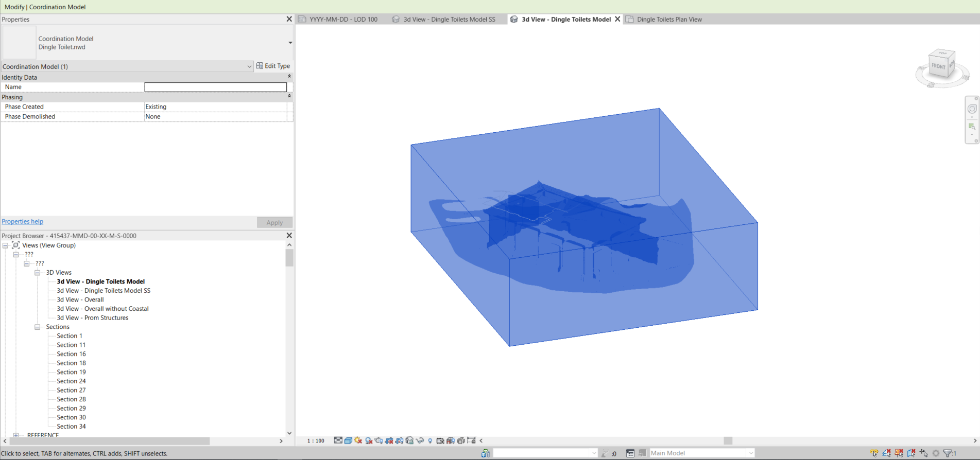Click the selection Filter icon

pos(948,453)
